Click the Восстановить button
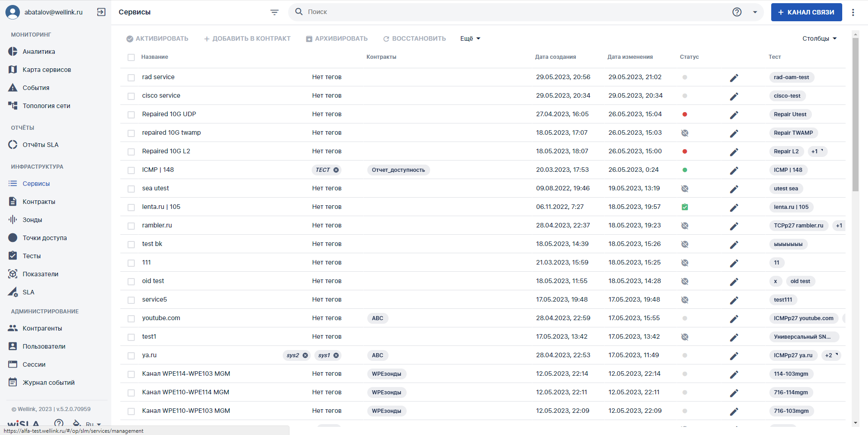This screenshot has height=435, width=868. (x=414, y=38)
